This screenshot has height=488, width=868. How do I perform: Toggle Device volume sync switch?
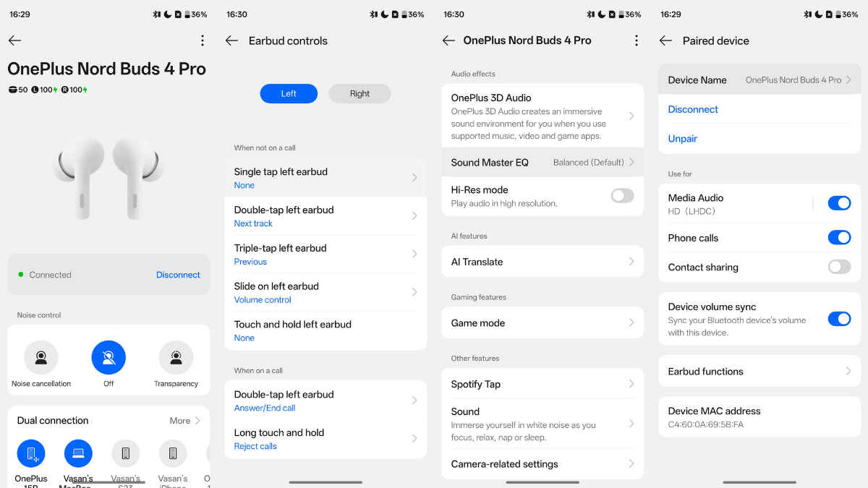pos(839,319)
